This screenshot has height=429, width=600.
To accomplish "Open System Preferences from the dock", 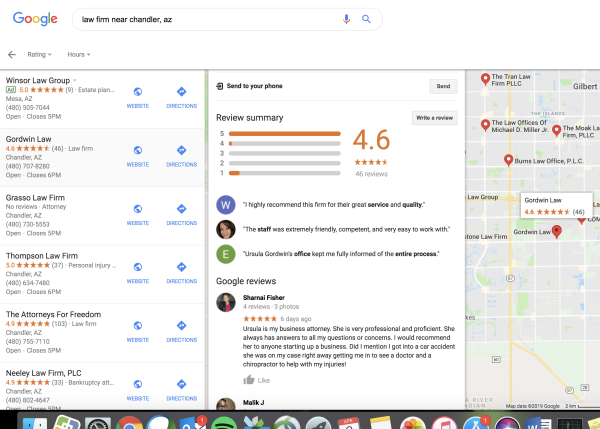I will [98, 424].
